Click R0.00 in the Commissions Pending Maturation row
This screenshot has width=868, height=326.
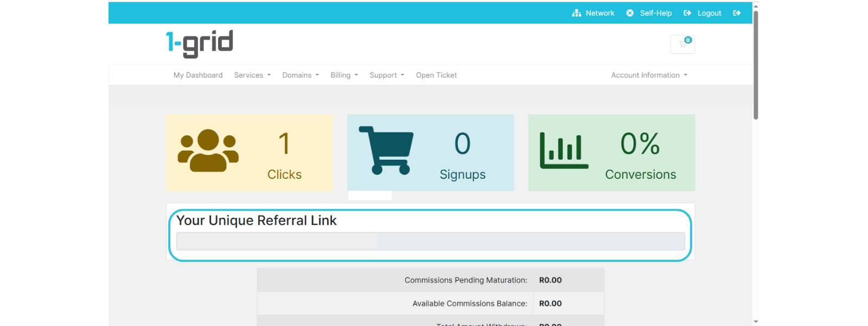point(550,280)
